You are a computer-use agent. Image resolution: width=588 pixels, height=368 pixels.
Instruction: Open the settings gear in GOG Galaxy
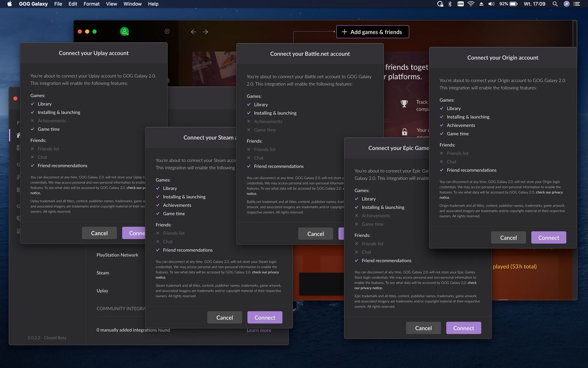(x=167, y=31)
